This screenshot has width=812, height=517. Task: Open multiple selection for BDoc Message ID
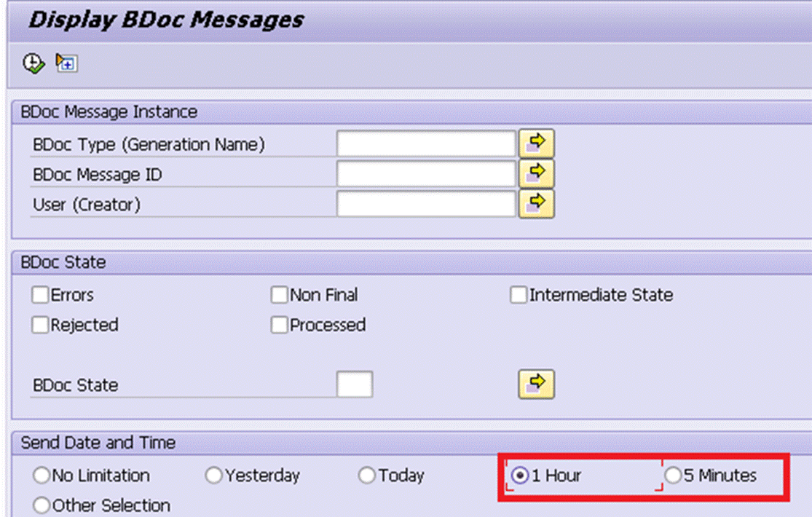coord(536,173)
